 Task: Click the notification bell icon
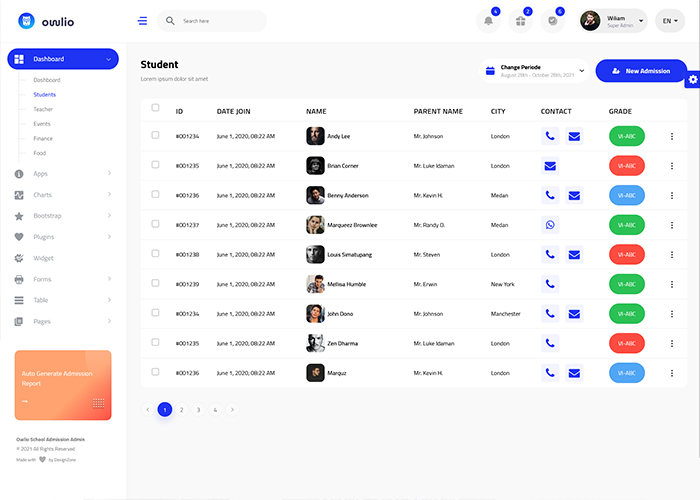pos(489,21)
